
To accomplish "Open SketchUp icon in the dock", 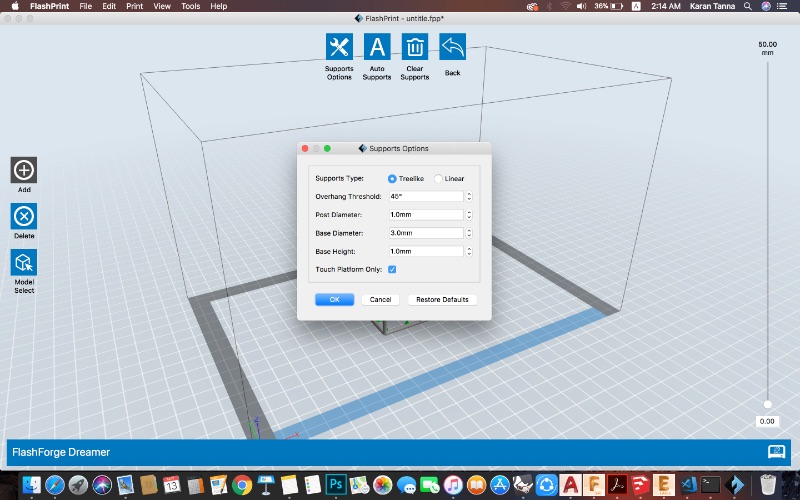I will coord(640,485).
